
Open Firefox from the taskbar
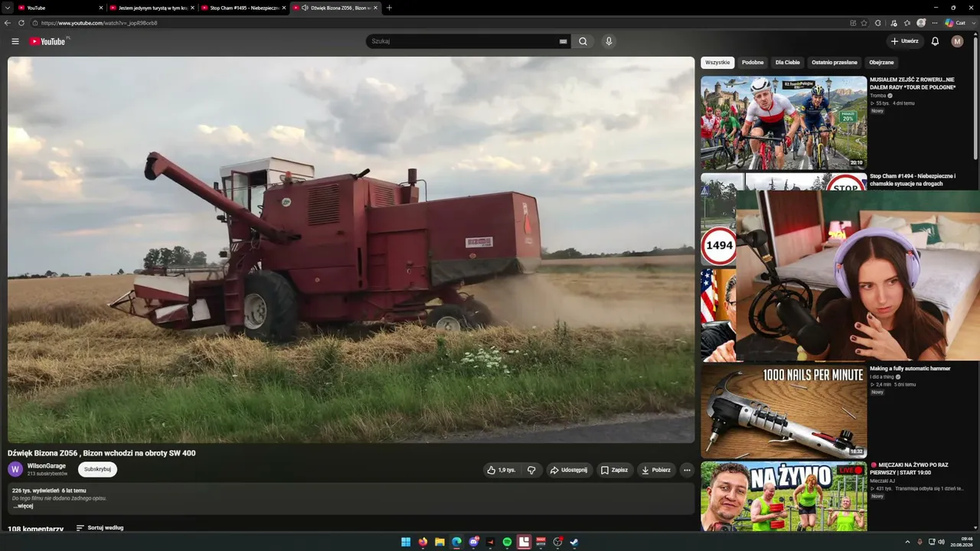pyautogui.click(x=423, y=542)
